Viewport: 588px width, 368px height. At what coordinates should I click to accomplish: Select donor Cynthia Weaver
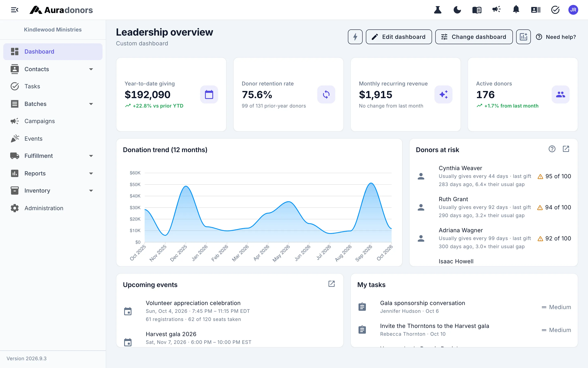pos(493,176)
